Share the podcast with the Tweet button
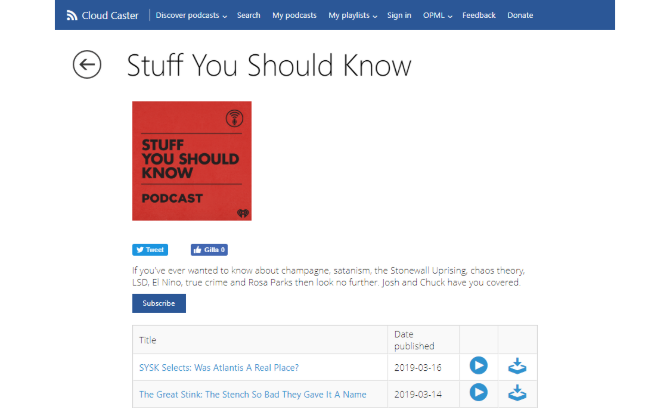 click(x=150, y=250)
